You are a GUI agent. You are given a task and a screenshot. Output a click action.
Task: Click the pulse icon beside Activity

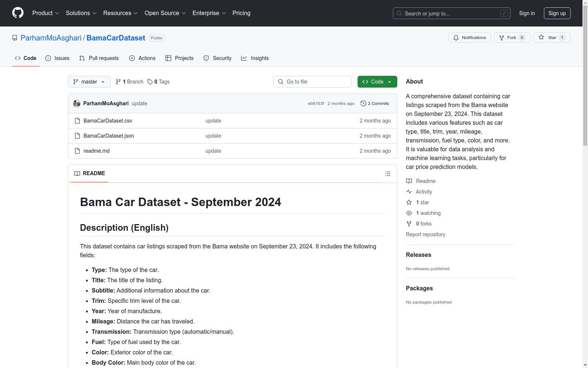pyautogui.click(x=409, y=192)
